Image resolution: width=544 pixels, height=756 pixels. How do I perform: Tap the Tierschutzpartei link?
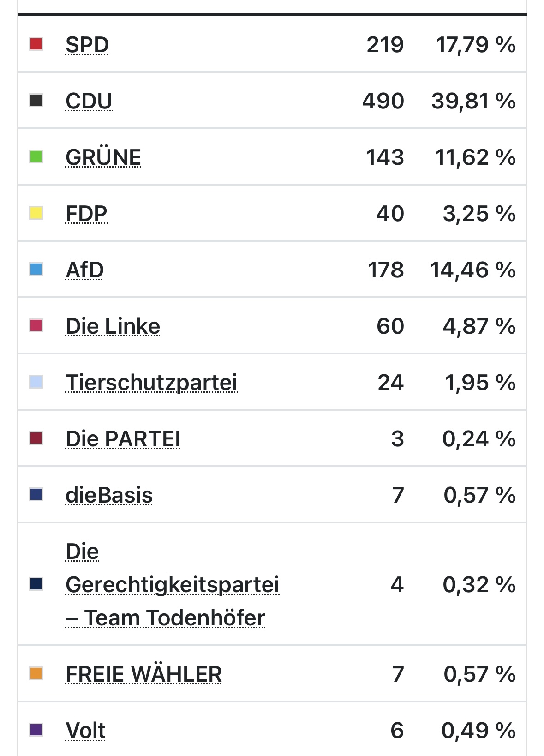point(151,383)
